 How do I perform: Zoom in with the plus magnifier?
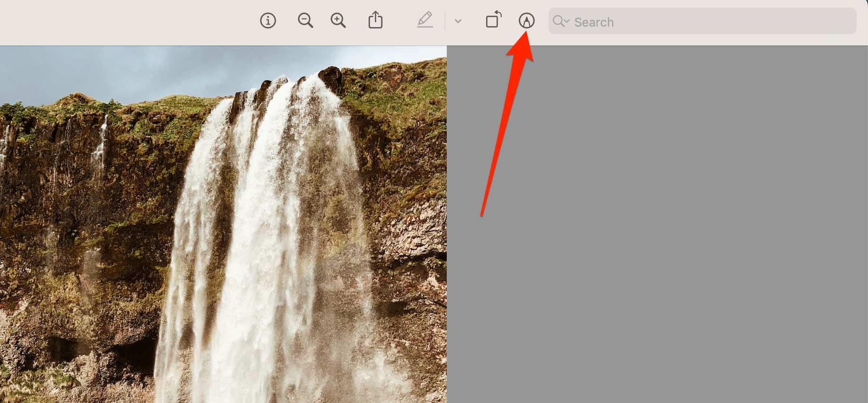(338, 21)
